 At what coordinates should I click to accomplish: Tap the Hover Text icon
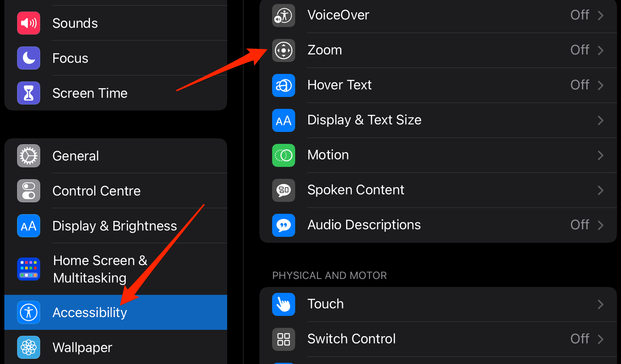284,85
